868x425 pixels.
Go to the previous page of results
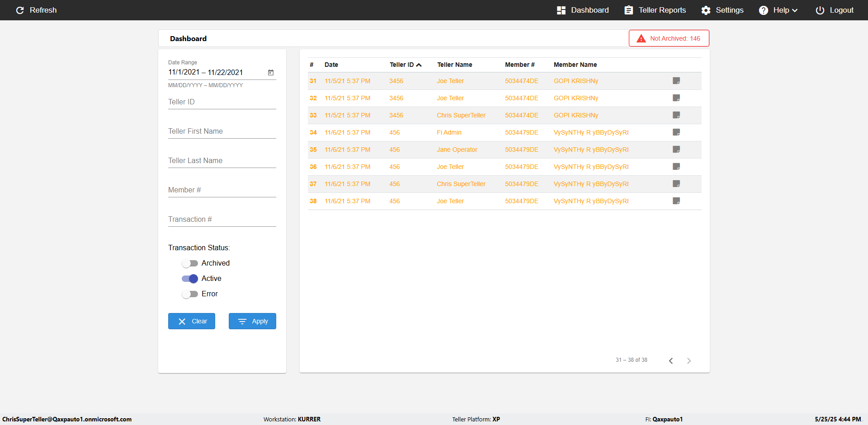tap(671, 360)
